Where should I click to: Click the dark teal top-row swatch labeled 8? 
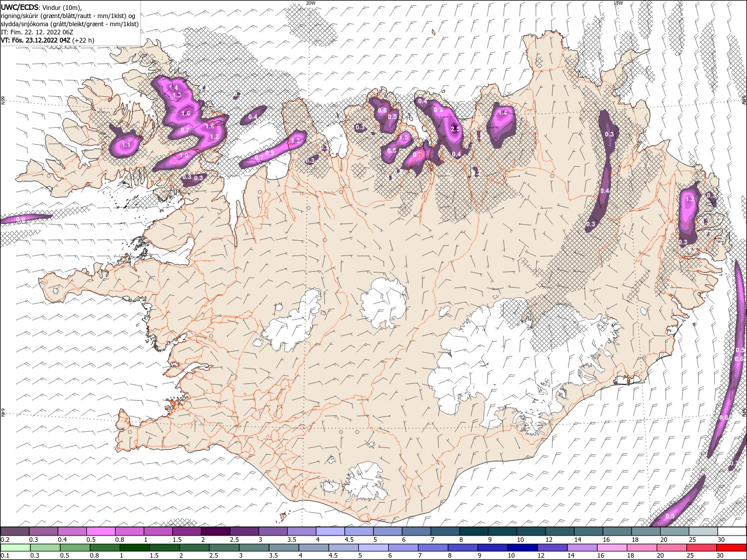pyautogui.click(x=474, y=531)
